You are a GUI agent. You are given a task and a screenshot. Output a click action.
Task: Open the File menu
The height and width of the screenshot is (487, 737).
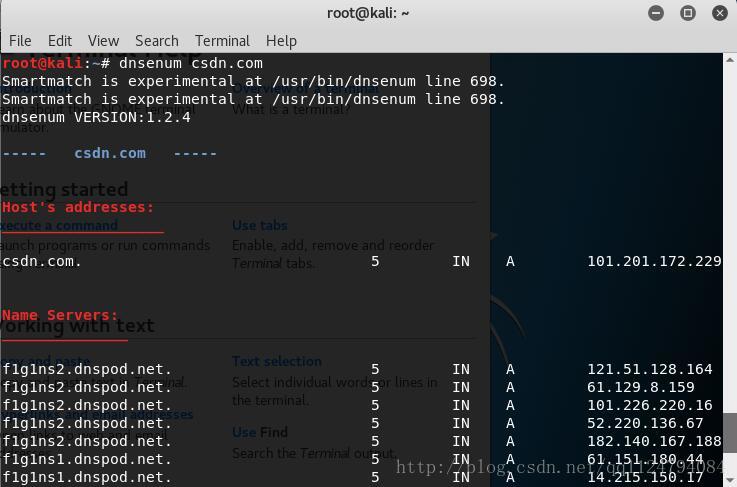pos(20,41)
